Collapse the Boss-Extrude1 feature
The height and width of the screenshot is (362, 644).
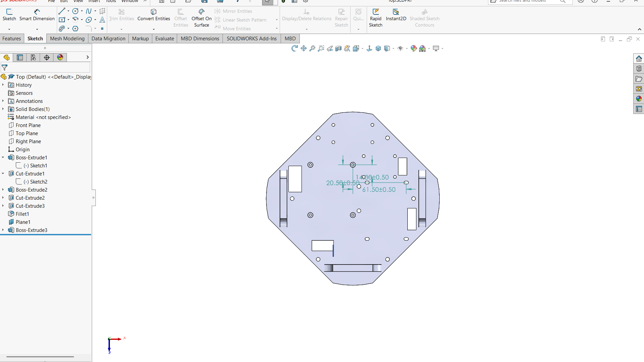(3, 157)
